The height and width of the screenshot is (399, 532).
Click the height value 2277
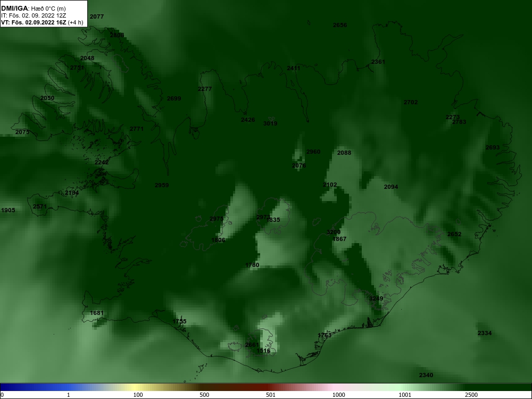click(205, 89)
